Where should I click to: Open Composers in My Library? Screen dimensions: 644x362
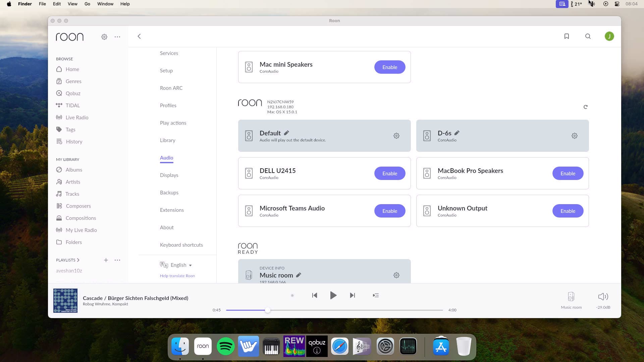[x=73, y=206]
